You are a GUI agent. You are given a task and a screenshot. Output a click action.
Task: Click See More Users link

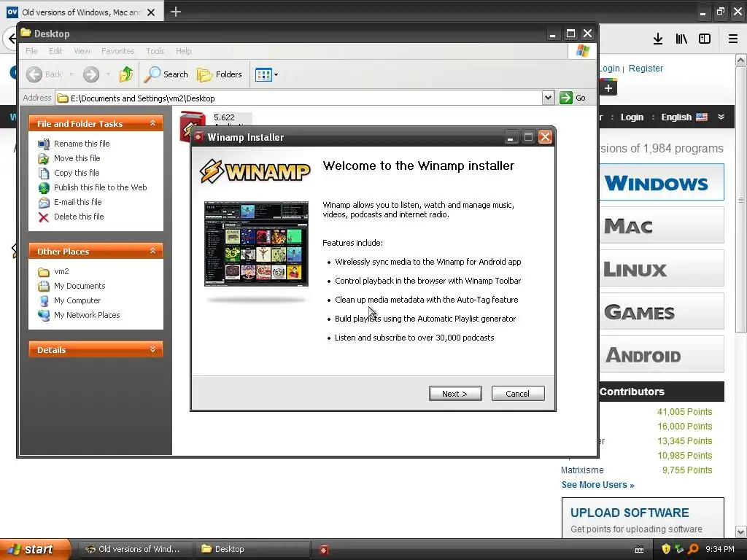597,485
